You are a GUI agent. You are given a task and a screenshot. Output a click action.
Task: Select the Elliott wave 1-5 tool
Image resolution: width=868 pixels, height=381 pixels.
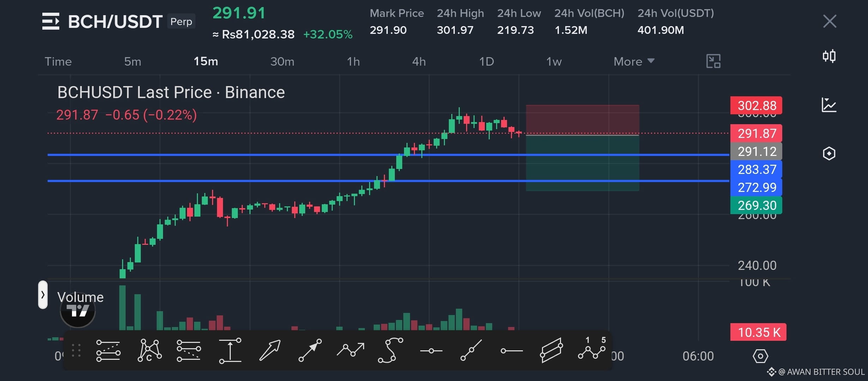592,349
